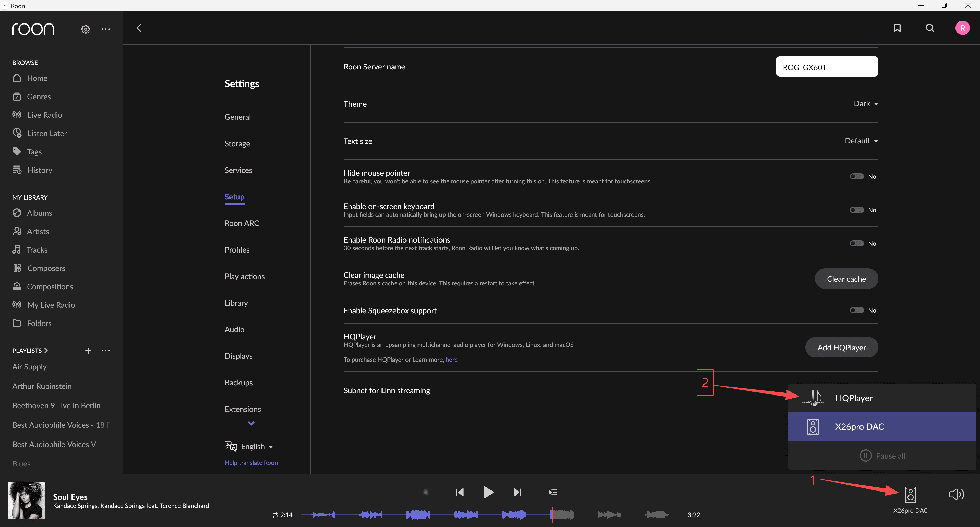The image size is (980, 527).
Task: Open the Displays settings tab
Action: [x=238, y=356]
